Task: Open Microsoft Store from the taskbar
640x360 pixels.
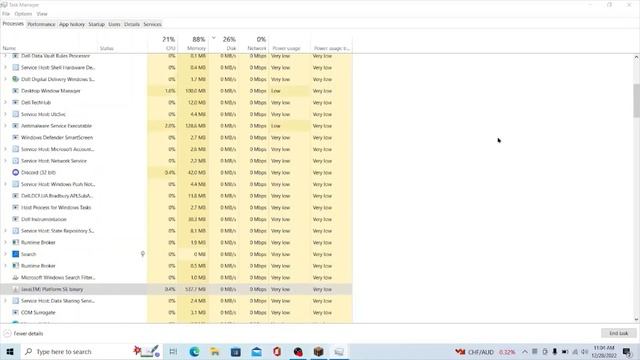Action: pos(236,351)
